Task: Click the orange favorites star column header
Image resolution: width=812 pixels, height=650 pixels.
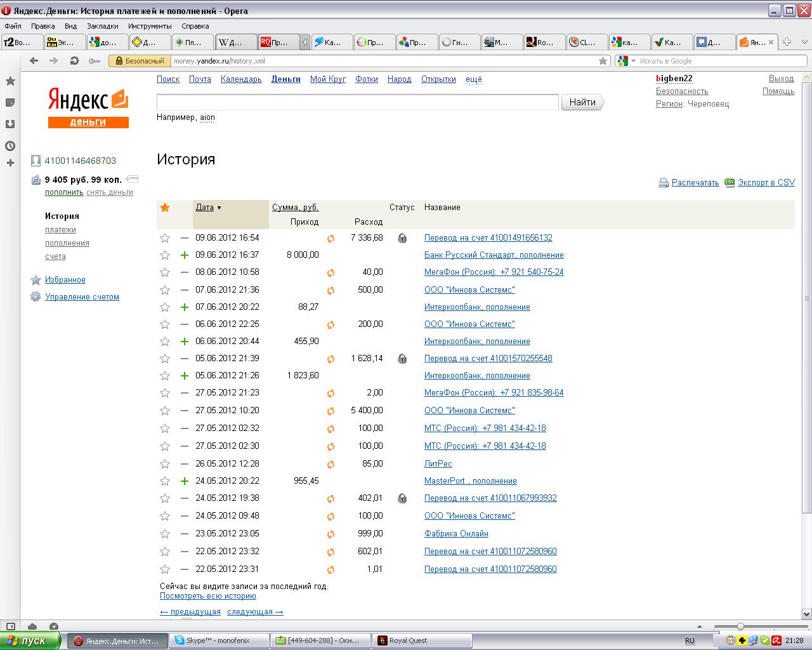Action: pos(165,208)
